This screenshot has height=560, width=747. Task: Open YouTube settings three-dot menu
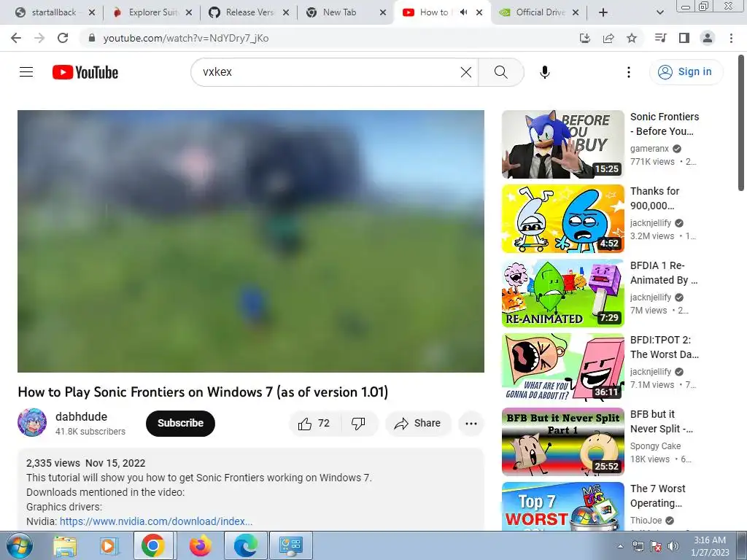(628, 72)
